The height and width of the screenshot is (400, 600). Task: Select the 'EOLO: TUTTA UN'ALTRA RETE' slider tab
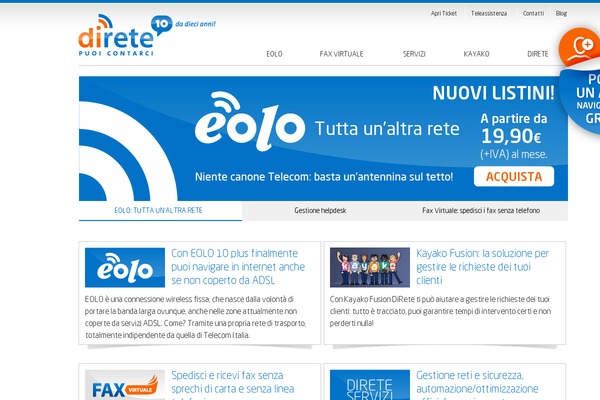point(160,211)
